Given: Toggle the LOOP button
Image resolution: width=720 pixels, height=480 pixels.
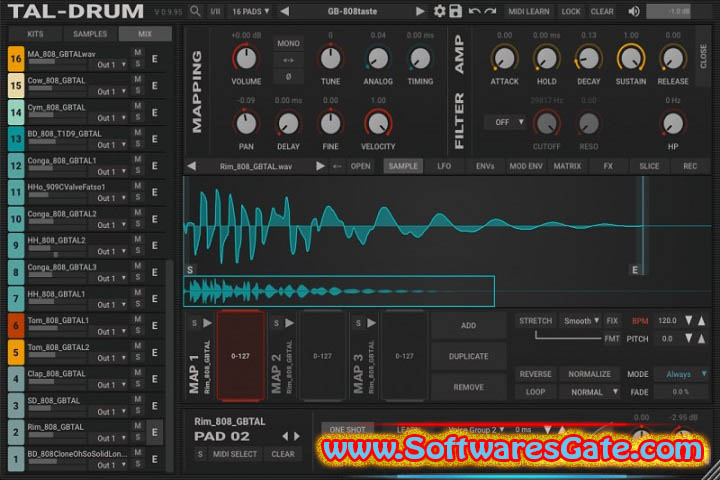Looking at the screenshot, I should click(535, 392).
